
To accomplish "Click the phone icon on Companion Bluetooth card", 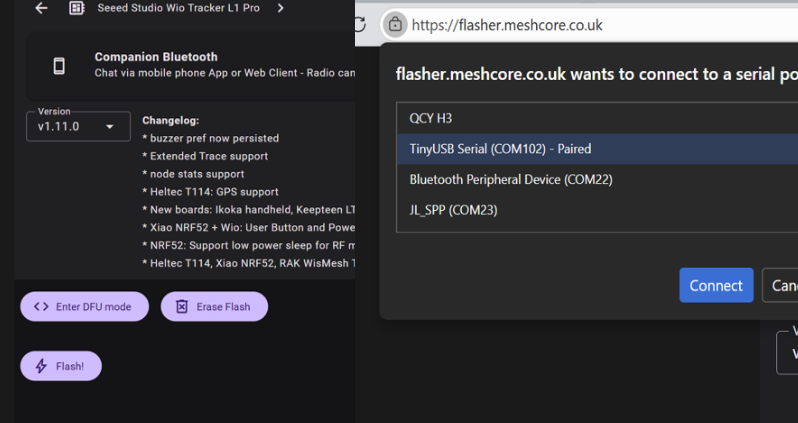I will pyautogui.click(x=59, y=66).
